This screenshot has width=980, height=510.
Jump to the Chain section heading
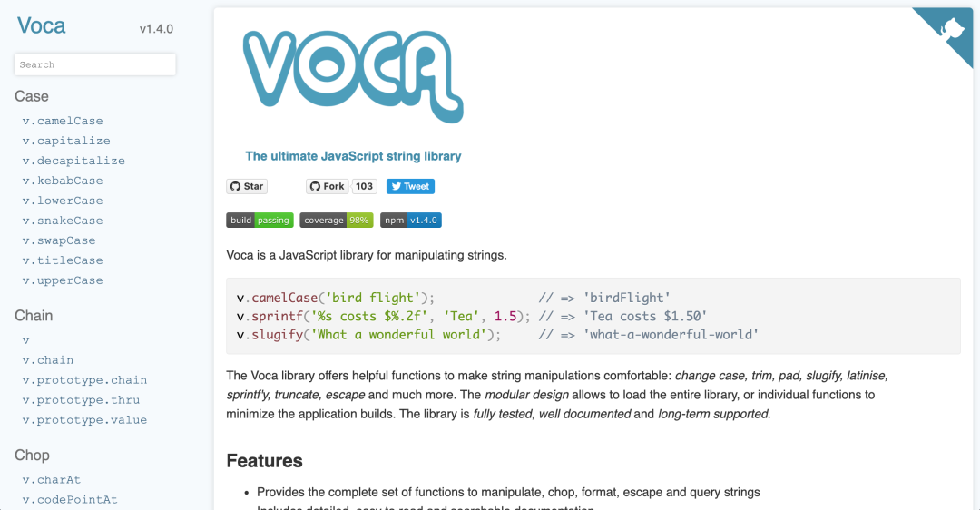tap(34, 316)
